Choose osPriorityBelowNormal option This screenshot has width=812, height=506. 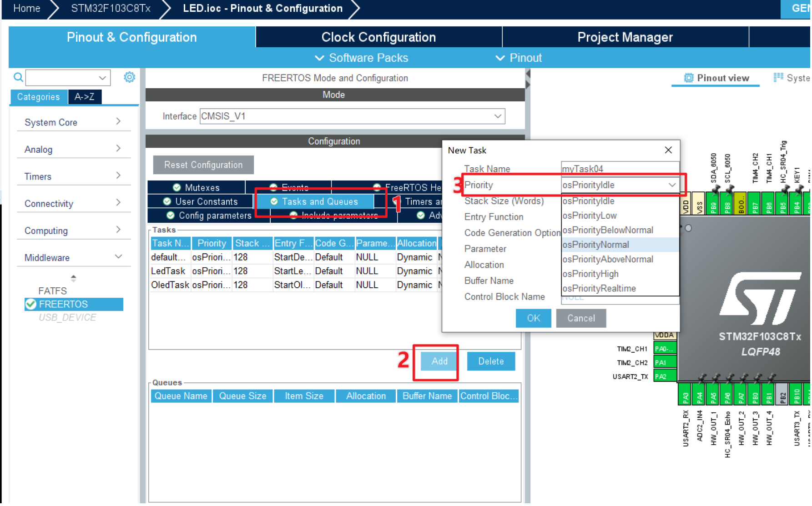620,230
